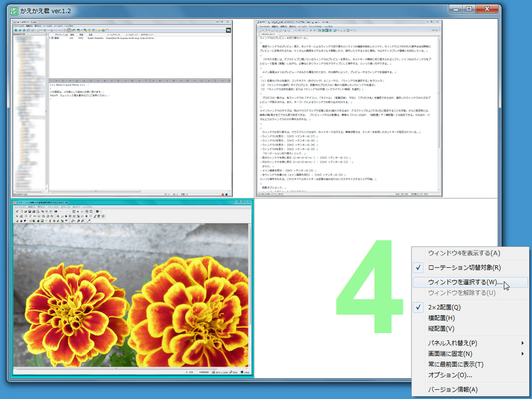Close the かえかえ君 window
Screen dimensions: 532x399
[x=487, y=9]
